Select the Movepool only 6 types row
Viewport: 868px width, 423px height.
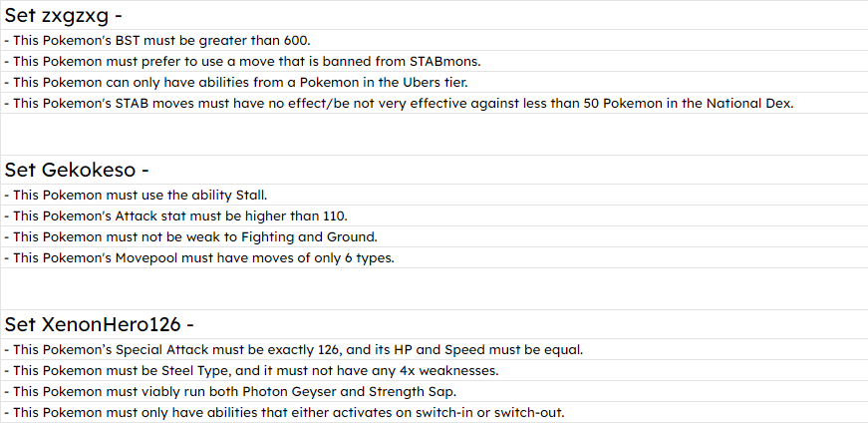point(434,257)
